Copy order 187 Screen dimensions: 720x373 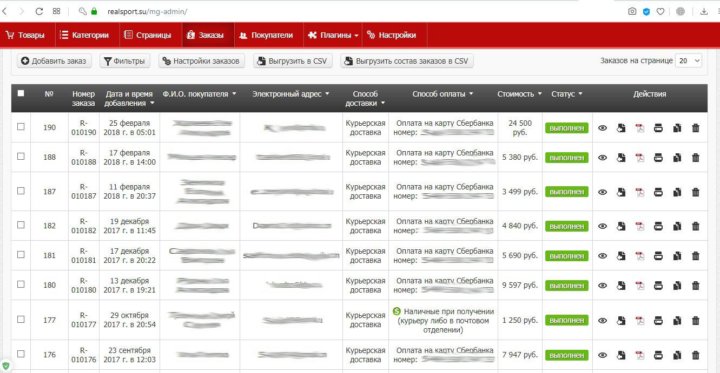point(677,192)
